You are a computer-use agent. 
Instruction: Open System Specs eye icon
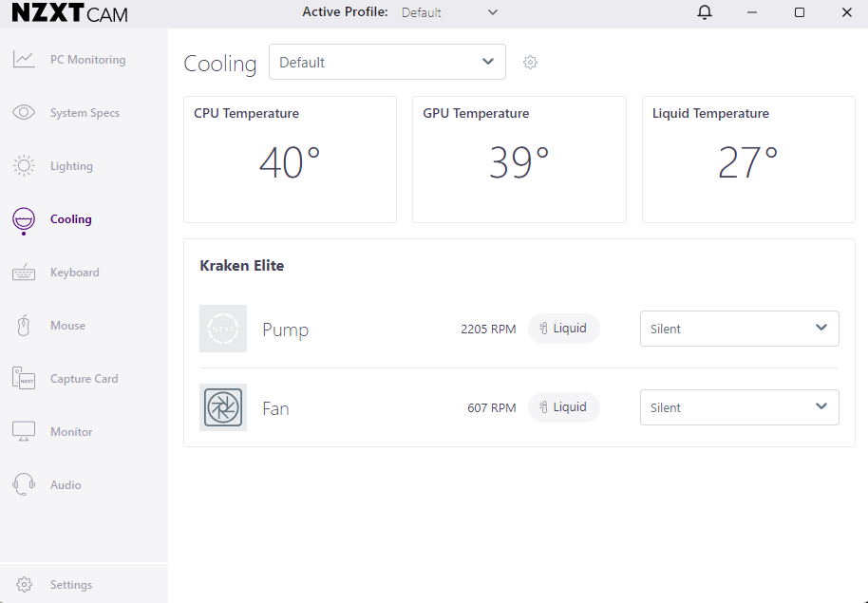(24, 113)
